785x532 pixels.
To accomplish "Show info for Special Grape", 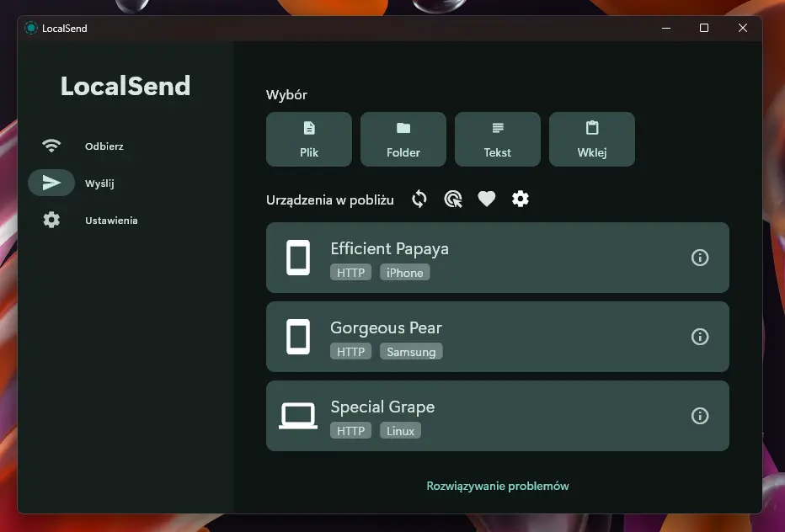I will (699, 416).
